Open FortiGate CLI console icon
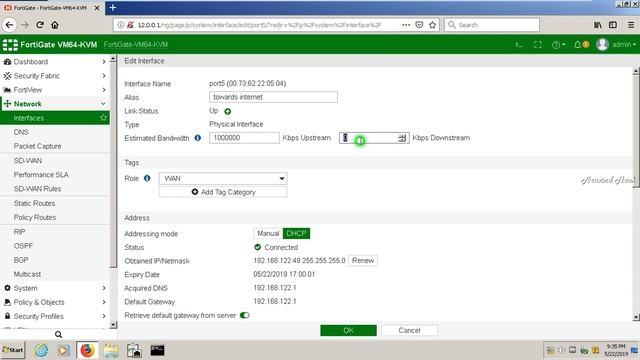The width and height of the screenshot is (640, 360). point(519,44)
